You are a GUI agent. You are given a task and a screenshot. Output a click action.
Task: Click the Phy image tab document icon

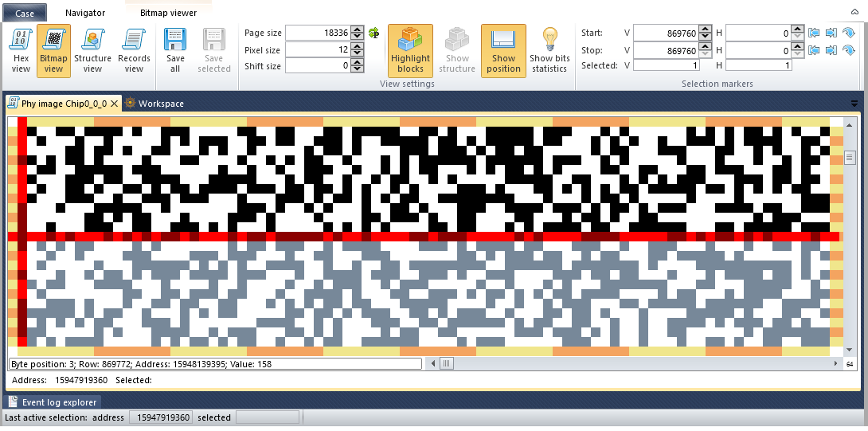[x=13, y=103]
